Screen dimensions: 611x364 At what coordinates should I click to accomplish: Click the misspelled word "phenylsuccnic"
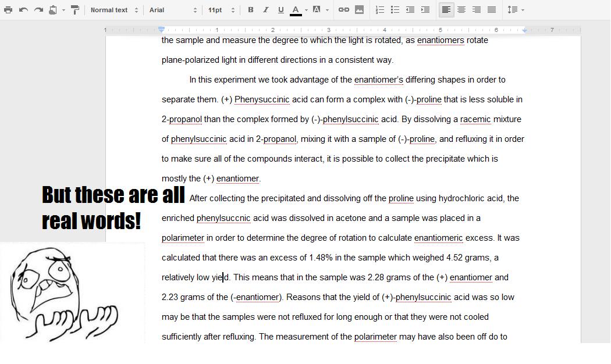(x=223, y=219)
